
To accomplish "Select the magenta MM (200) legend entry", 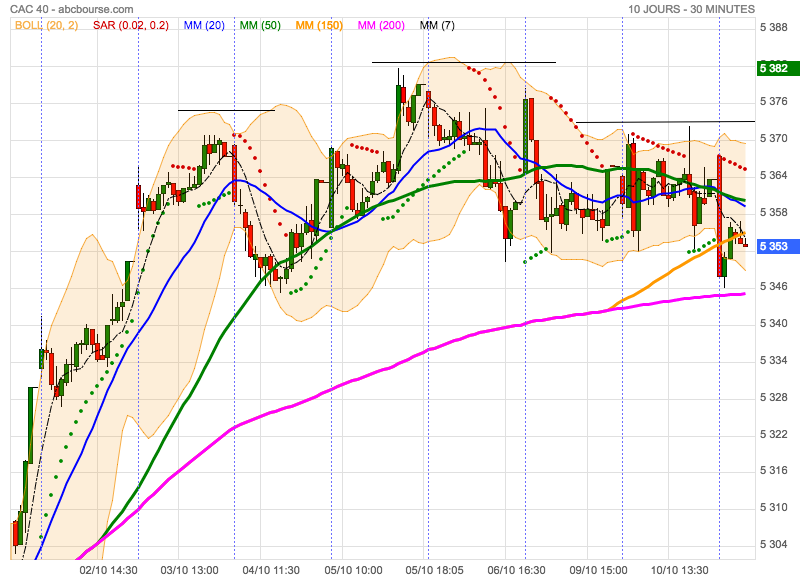I will tap(381, 25).
